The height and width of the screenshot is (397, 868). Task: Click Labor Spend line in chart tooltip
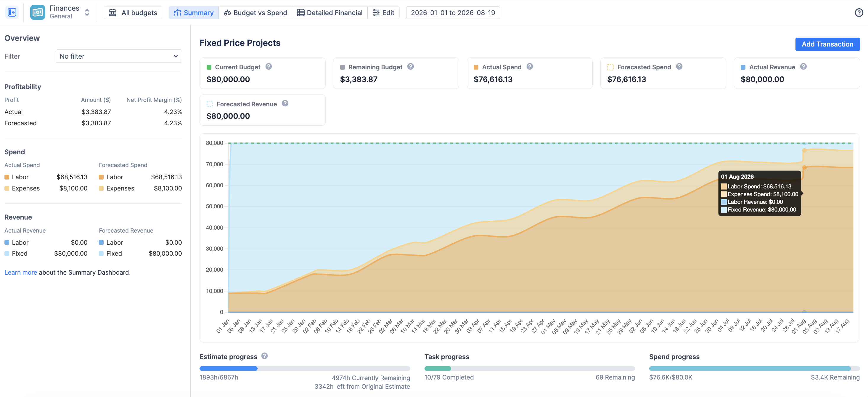point(756,186)
